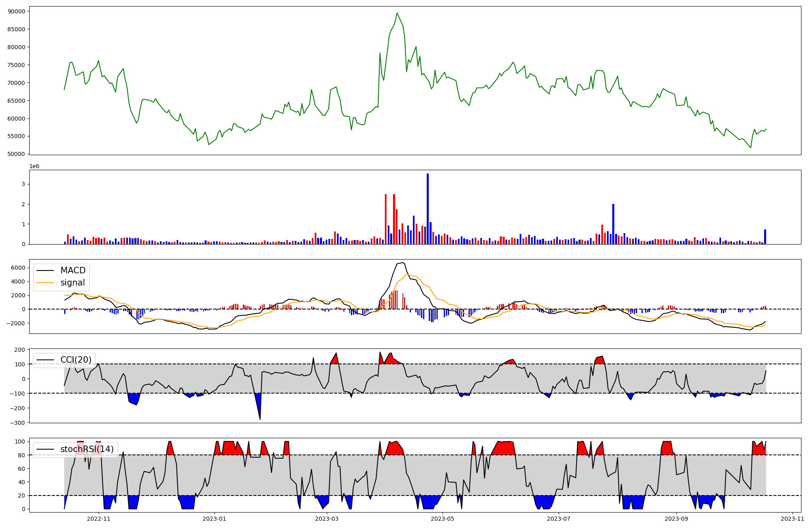Click the 2023-01 date axis label
This screenshot has width=812, height=528.
[x=214, y=519]
